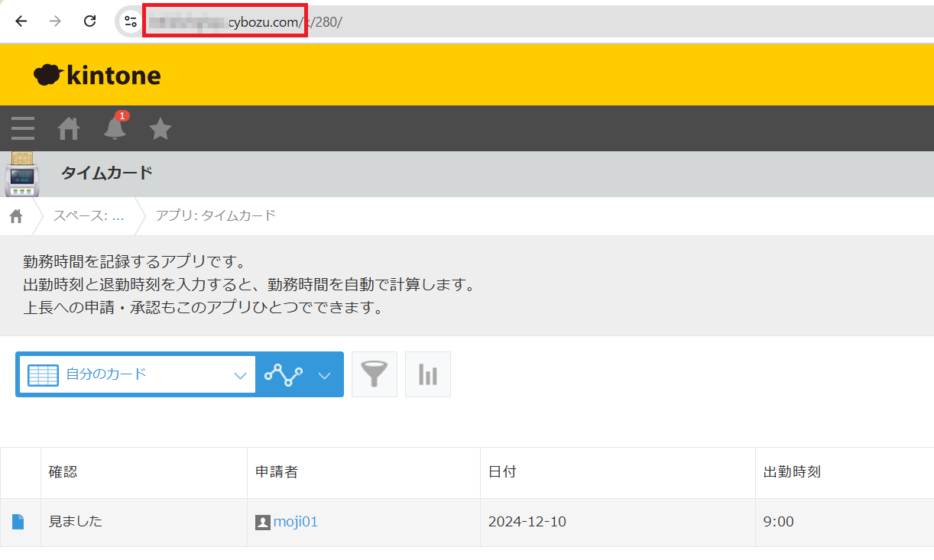Open the kintone hamburger navigation menu
Viewport: 934px width, 560px height.
coord(22,128)
